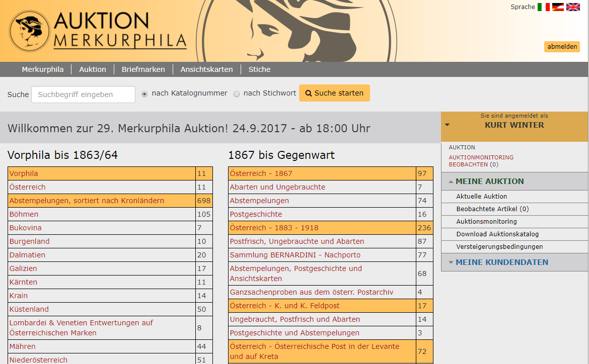Click lot count 698 in Abstempelungen row
The height and width of the screenshot is (364, 589).
click(204, 201)
